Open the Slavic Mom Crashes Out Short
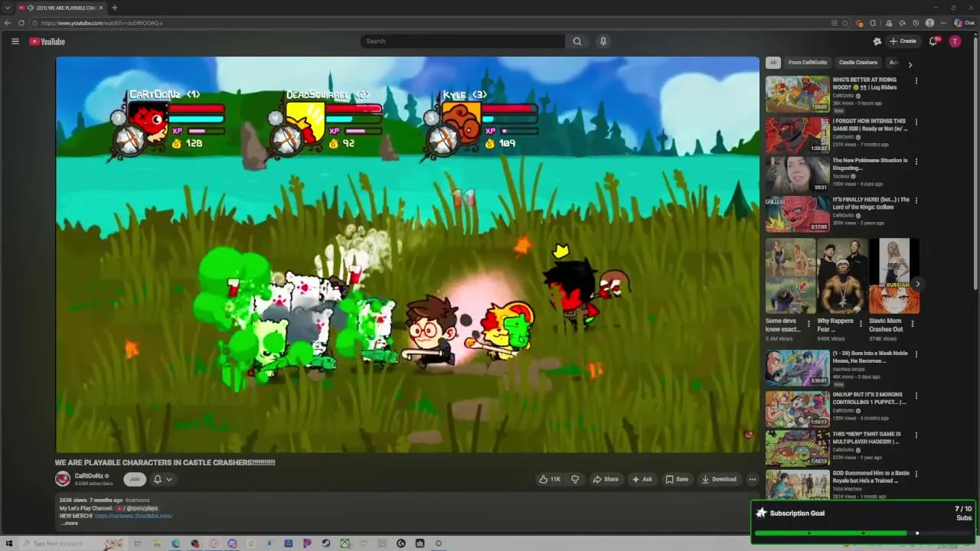This screenshot has width=980, height=551. (x=893, y=276)
